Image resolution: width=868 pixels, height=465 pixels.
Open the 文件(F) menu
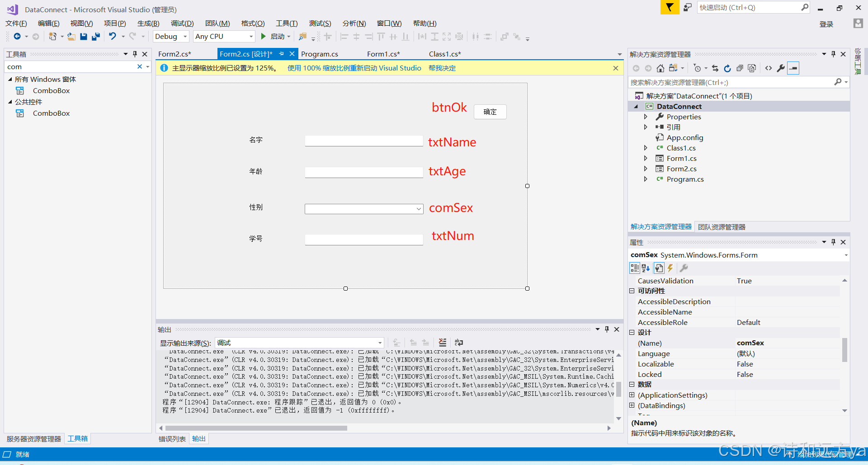click(16, 23)
